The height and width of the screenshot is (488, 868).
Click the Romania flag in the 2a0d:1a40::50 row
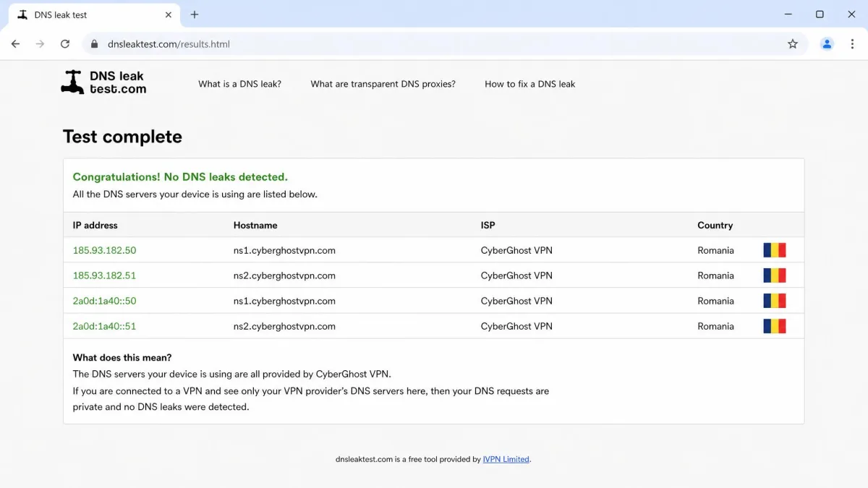pos(775,301)
